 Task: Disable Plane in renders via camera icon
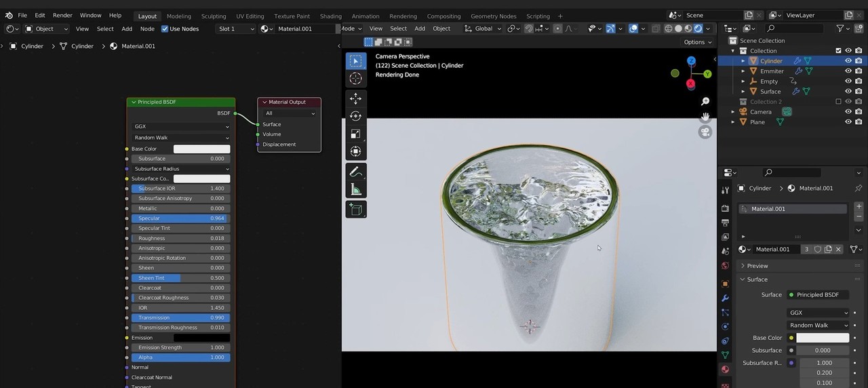pos(859,122)
